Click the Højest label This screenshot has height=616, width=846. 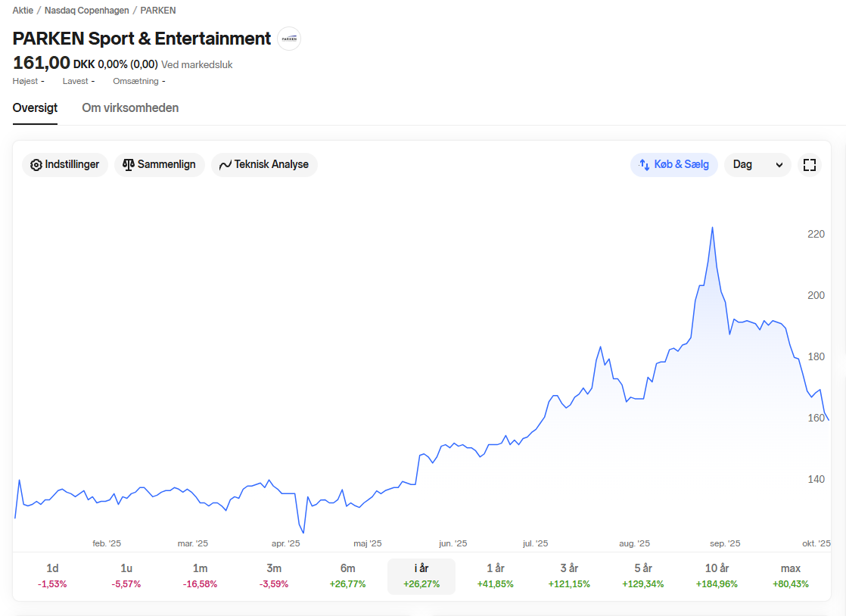click(x=26, y=81)
